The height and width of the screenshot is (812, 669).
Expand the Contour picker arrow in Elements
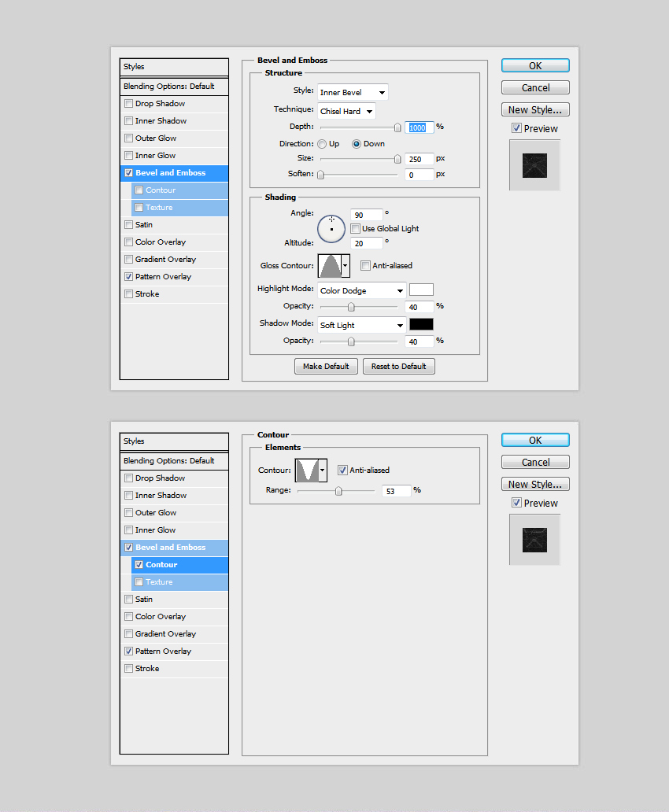[x=323, y=471]
